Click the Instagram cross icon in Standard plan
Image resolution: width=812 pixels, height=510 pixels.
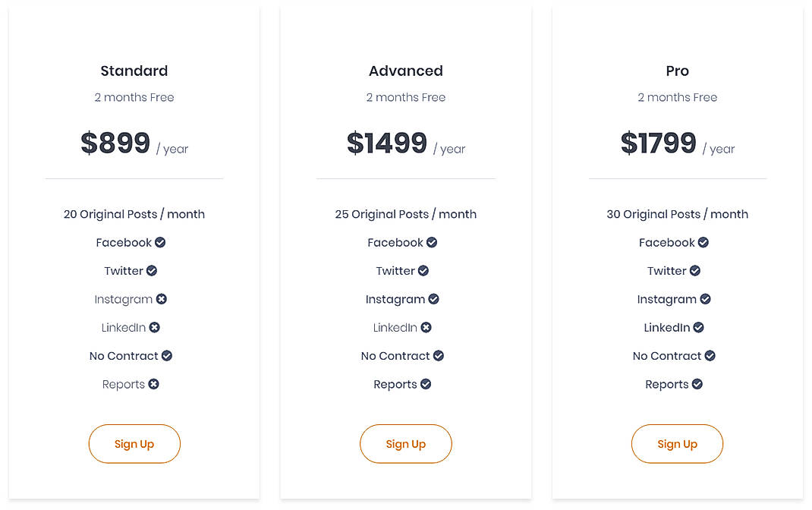coord(161,299)
